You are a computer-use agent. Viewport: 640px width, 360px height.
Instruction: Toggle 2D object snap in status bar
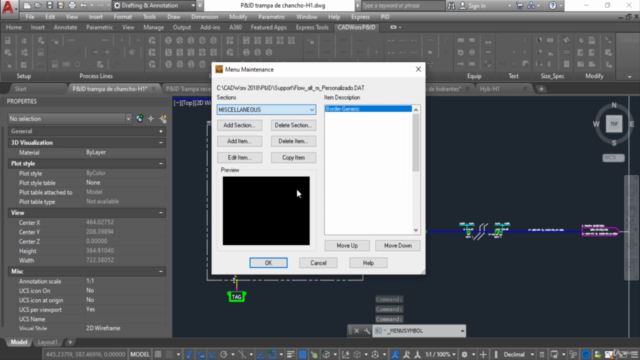[x=272, y=354]
